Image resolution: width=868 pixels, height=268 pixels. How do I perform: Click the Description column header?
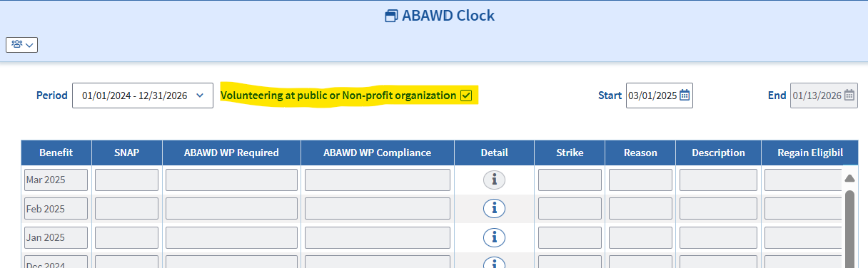(718, 153)
